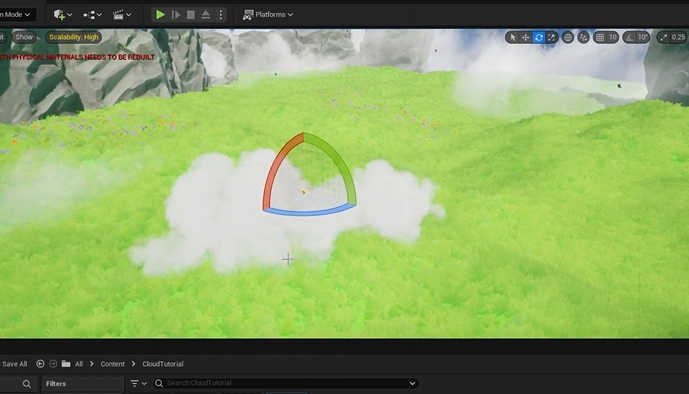Open rotation snap value 10° dropdown
The image size is (689, 394).
tap(643, 37)
